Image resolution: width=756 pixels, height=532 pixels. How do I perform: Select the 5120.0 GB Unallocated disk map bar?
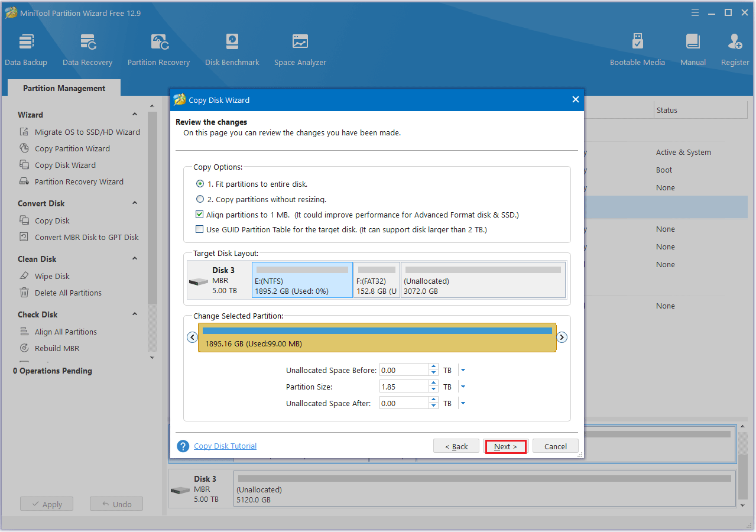click(485, 489)
